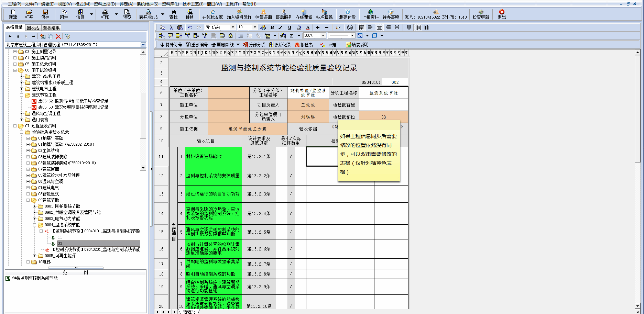Toggle center horizontal alignment
This screenshot has height=314, width=644.
point(379,27)
